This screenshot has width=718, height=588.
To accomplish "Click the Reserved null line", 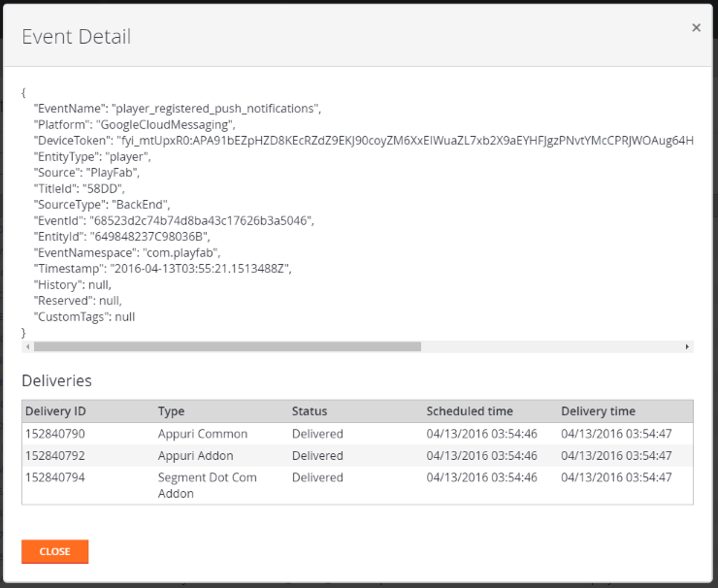I will pyautogui.click(x=78, y=301).
